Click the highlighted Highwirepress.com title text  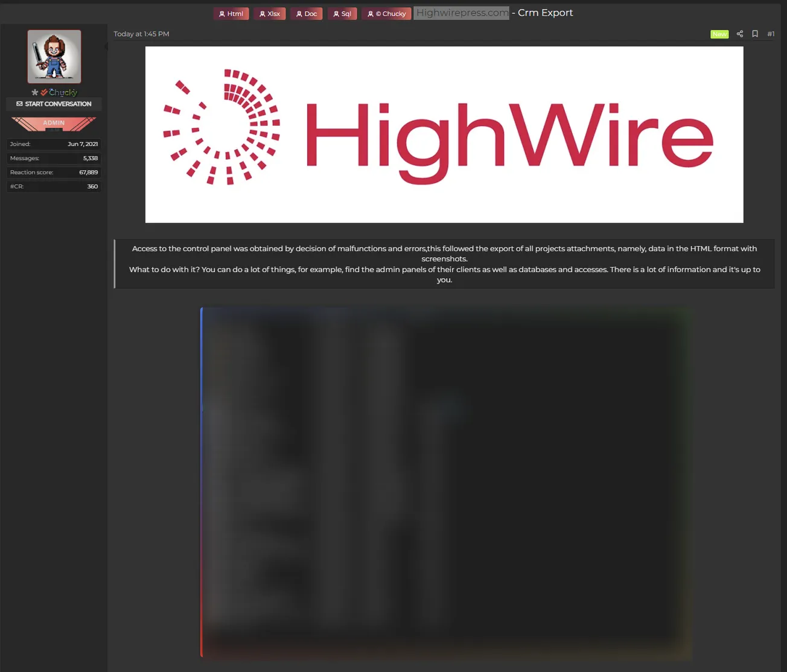coord(462,13)
